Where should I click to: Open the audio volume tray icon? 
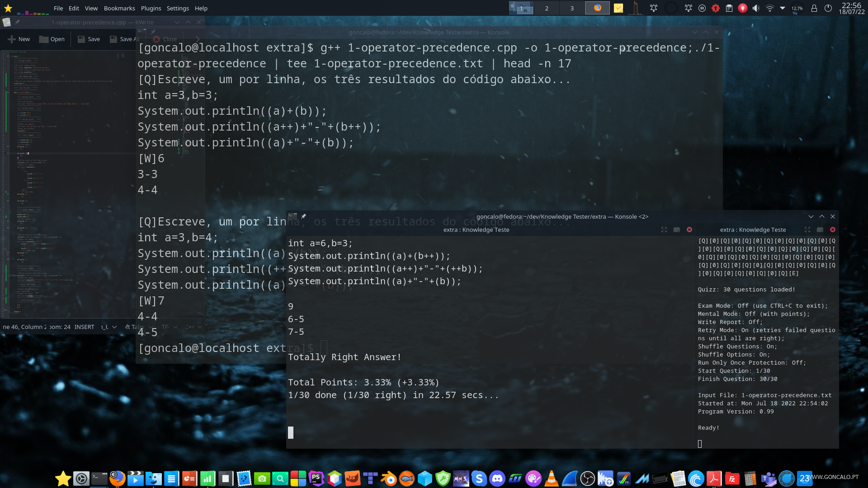pos(756,8)
